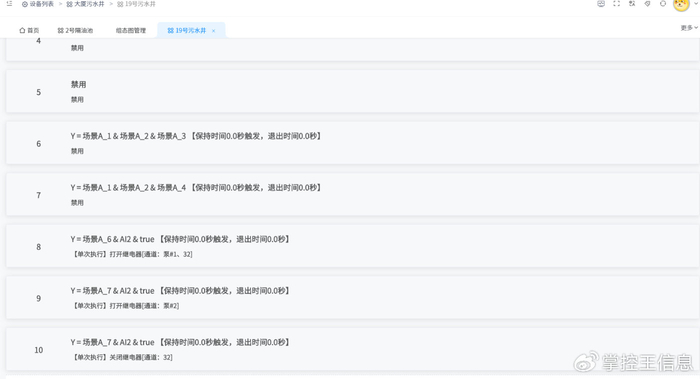Switch to 首页 tab
The height and width of the screenshot is (379, 700).
(29, 30)
